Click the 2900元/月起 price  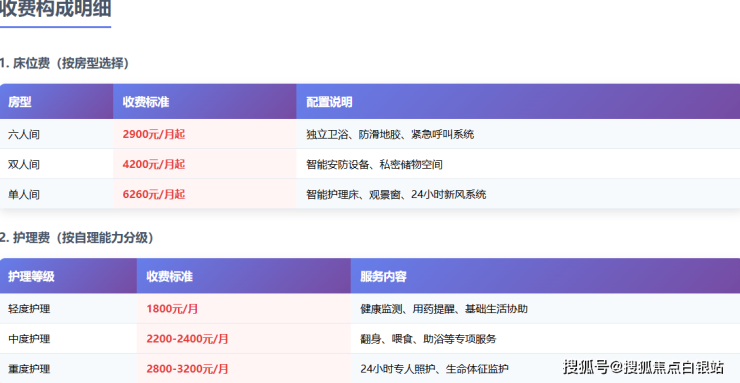(x=154, y=134)
